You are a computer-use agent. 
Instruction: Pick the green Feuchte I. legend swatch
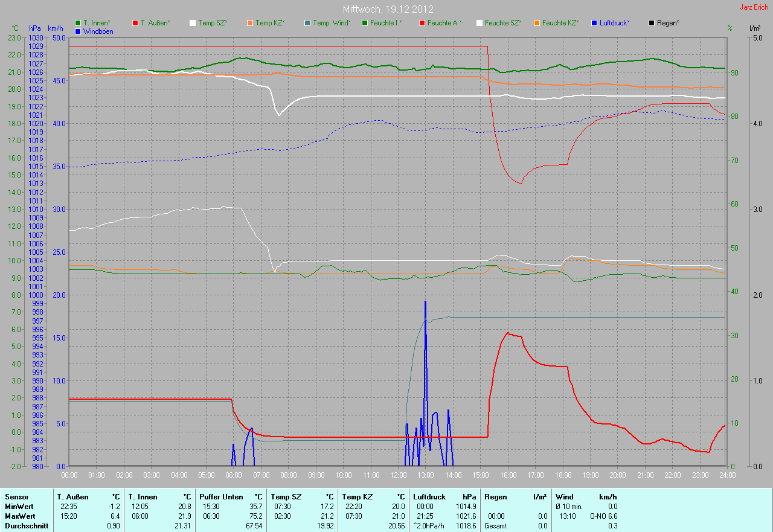[x=365, y=23]
